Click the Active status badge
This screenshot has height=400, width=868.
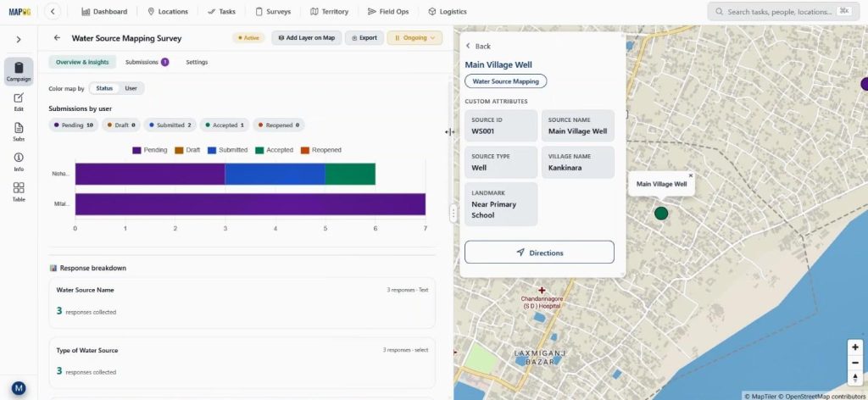(248, 37)
